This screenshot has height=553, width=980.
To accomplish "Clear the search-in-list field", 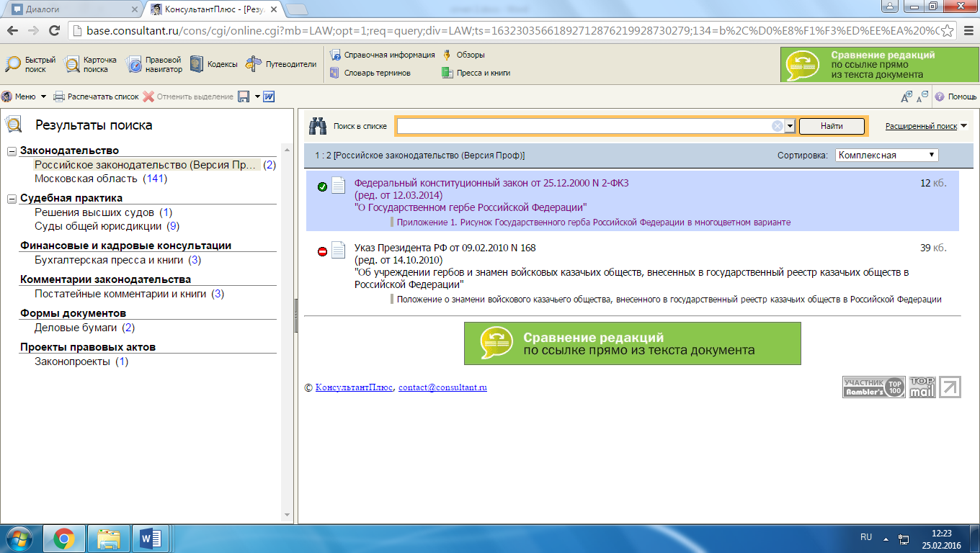I will (778, 126).
